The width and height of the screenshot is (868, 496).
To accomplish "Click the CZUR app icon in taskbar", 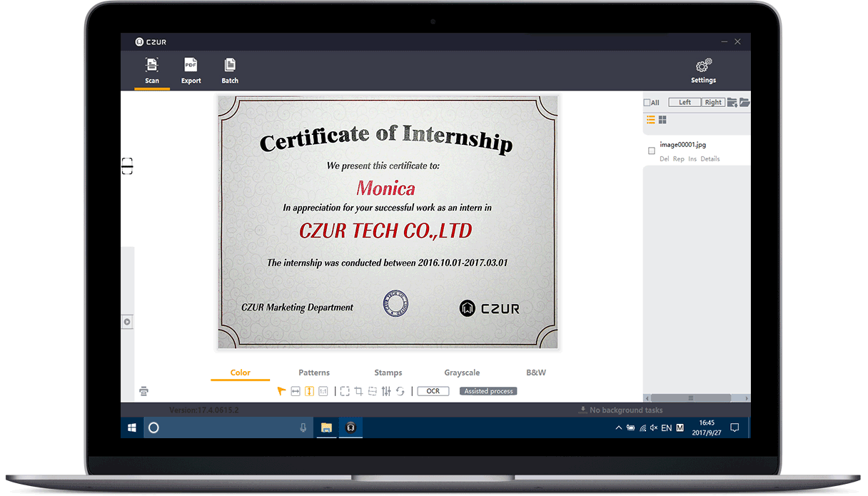I will pyautogui.click(x=350, y=427).
